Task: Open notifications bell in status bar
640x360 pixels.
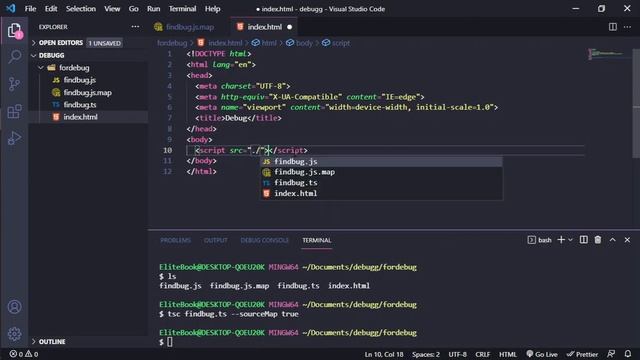Action: 628,354
